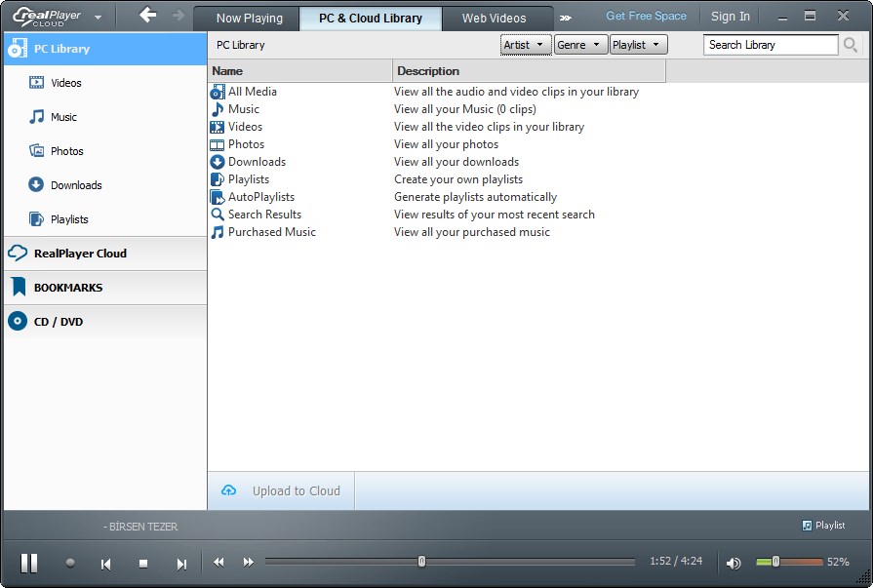Open the Playlist dropdown filter
Viewport: 873px width, 588px height.
(x=638, y=45)
